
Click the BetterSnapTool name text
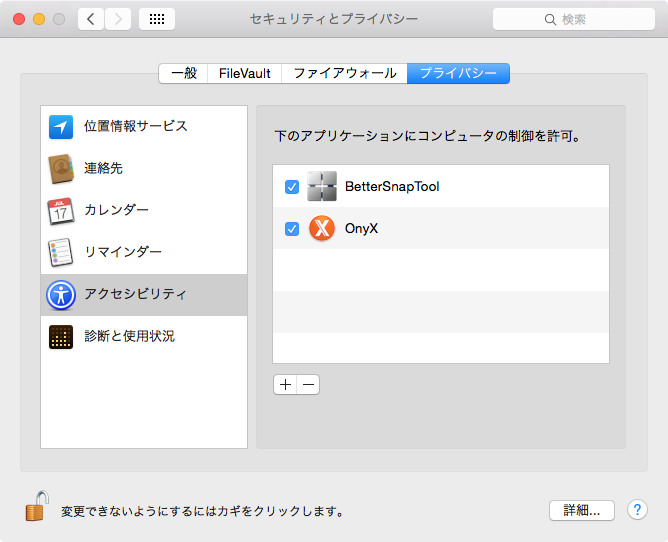[x=392, y=187]
